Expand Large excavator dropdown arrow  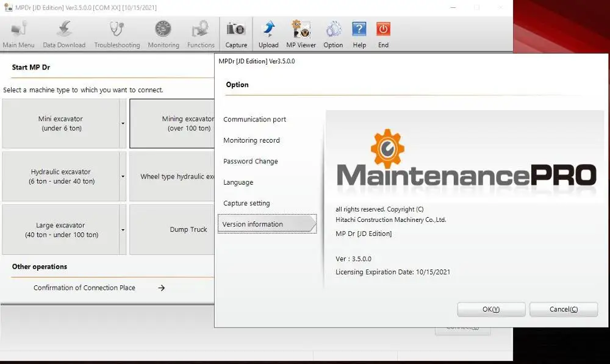point(123,230)
